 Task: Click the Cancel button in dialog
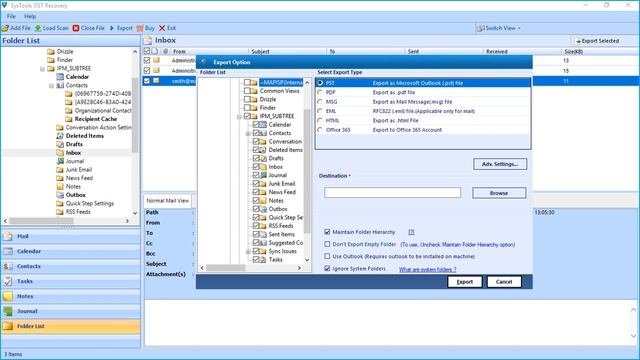tap(504, 282)
